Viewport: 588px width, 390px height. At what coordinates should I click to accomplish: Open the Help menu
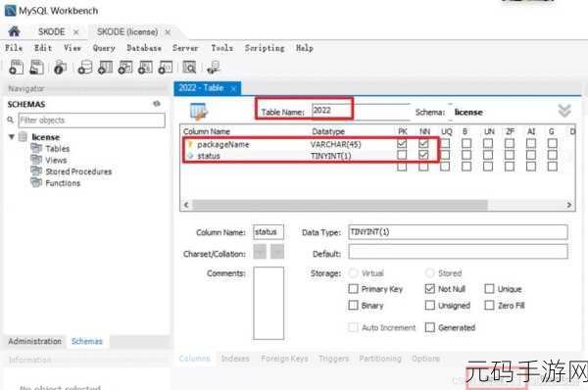pos(305,48)
